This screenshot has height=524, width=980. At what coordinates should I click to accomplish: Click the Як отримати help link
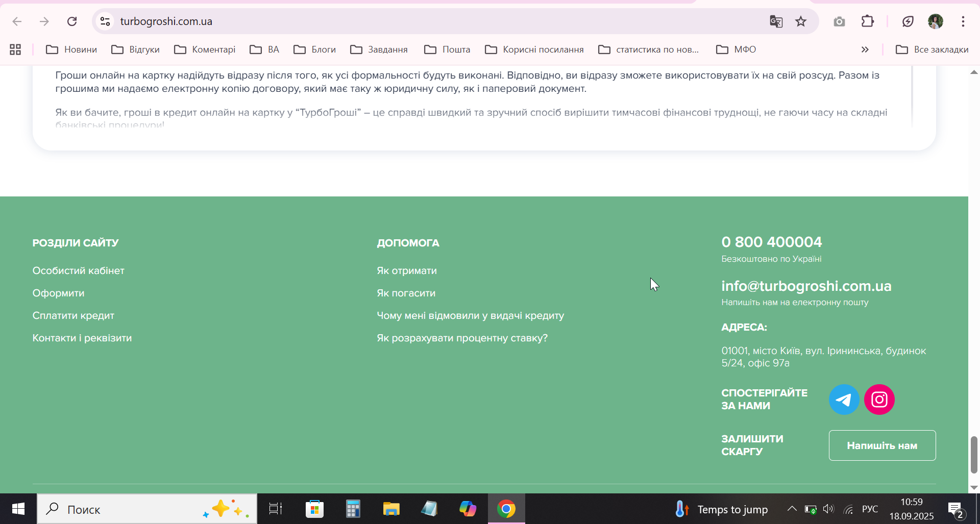click(x=407, y=271)
